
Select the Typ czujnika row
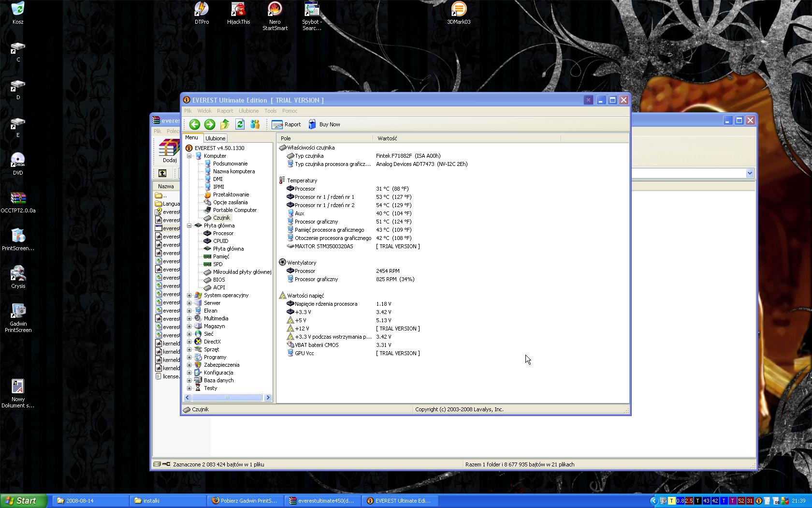309,156
